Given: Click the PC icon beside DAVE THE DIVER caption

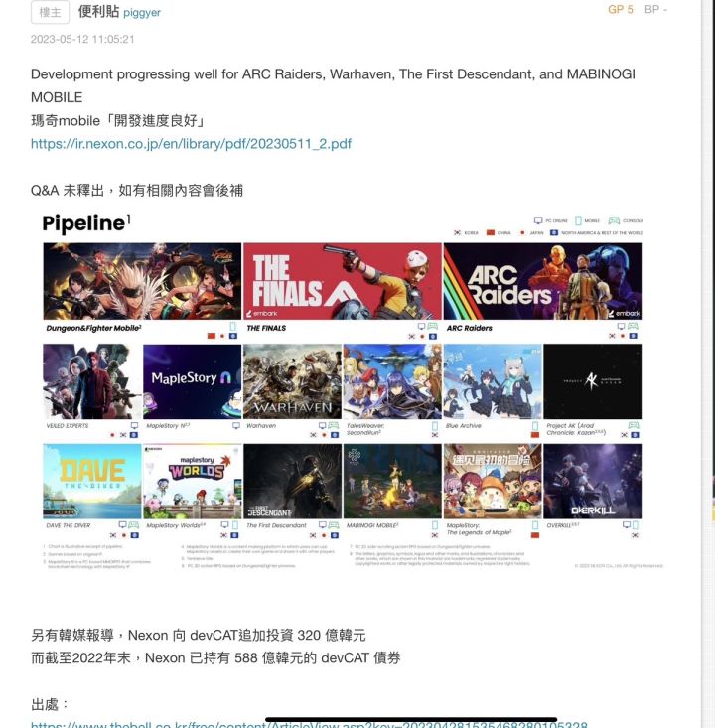Looking at the screenshot, I should pyautogui.click(x=122, y=525).
